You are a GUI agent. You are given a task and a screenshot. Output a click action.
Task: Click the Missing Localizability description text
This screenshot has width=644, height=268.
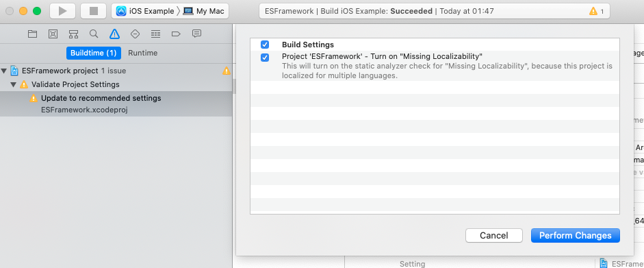448,71
